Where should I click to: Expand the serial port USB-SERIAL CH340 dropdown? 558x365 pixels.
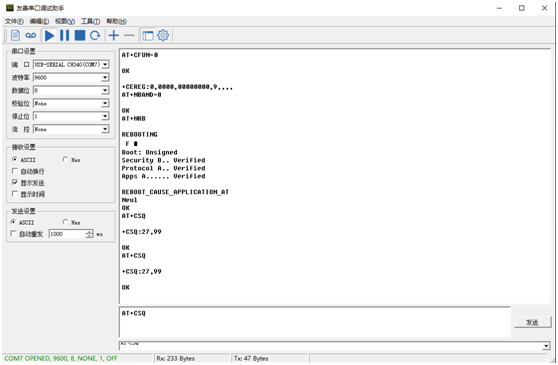pos(105,65)
